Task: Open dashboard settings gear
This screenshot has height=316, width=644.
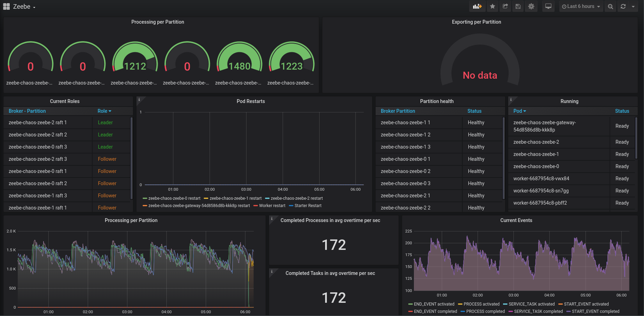Action: pos(531,6)
